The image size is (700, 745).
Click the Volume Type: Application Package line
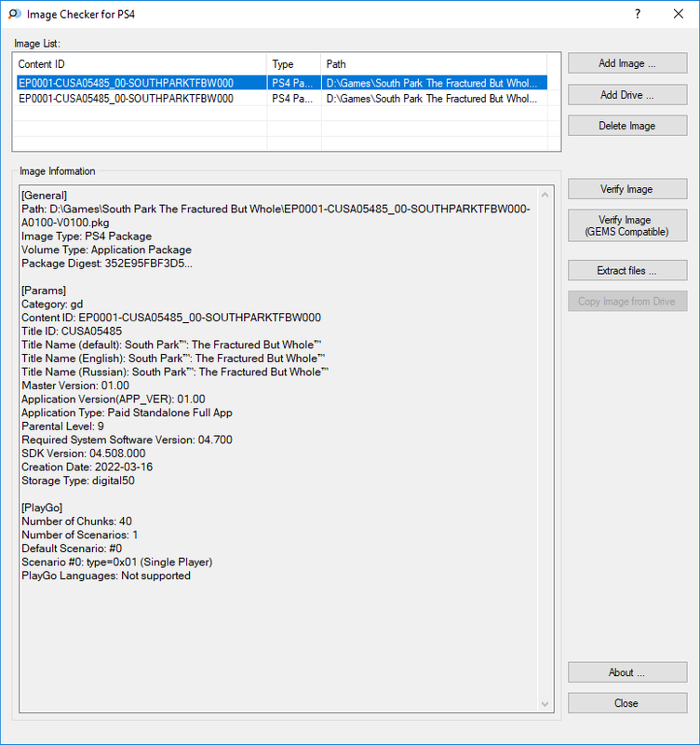(x=106, y=250)
